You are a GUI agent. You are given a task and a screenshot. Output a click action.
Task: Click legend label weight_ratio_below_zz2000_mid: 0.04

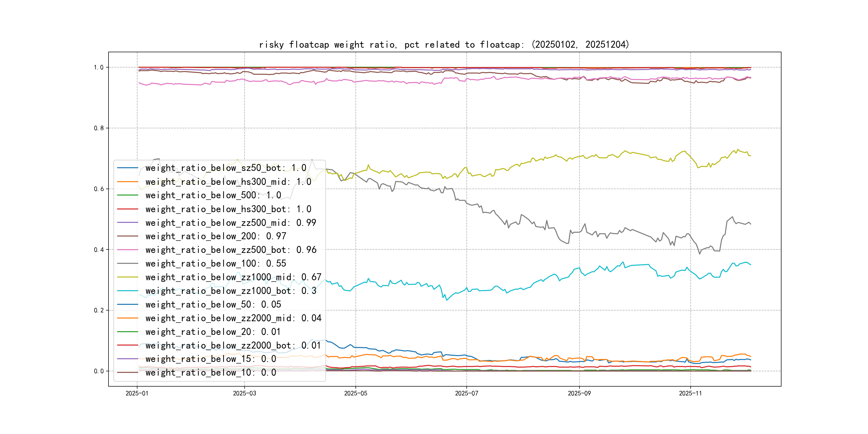tap(233, 318)
